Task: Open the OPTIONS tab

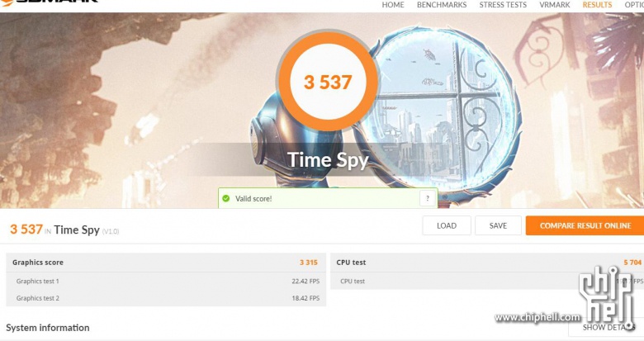Action: [634, 5]
